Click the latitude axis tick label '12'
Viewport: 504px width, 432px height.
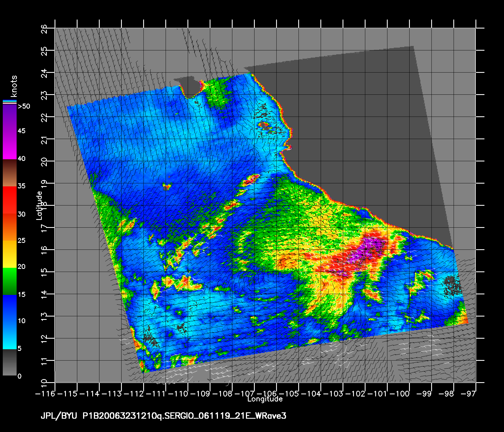click(44, 338)
